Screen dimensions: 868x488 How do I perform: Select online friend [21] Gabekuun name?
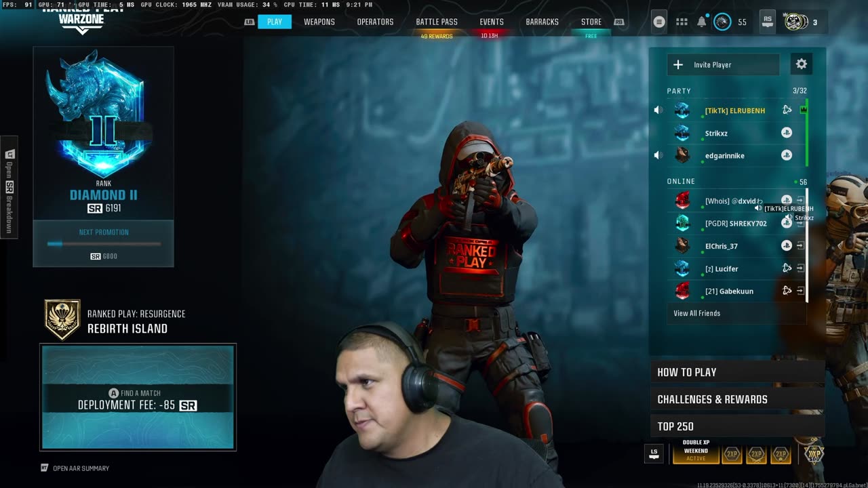pos(729,291)
